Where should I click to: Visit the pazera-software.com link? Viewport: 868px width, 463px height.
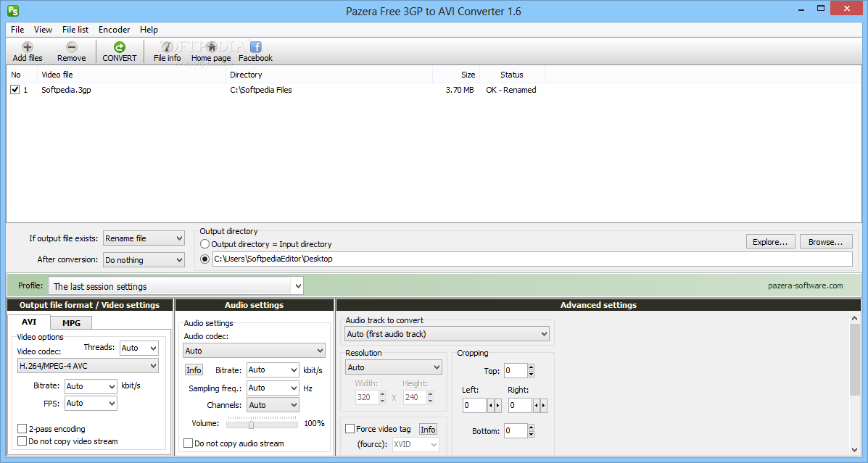[x=806, y=285]
